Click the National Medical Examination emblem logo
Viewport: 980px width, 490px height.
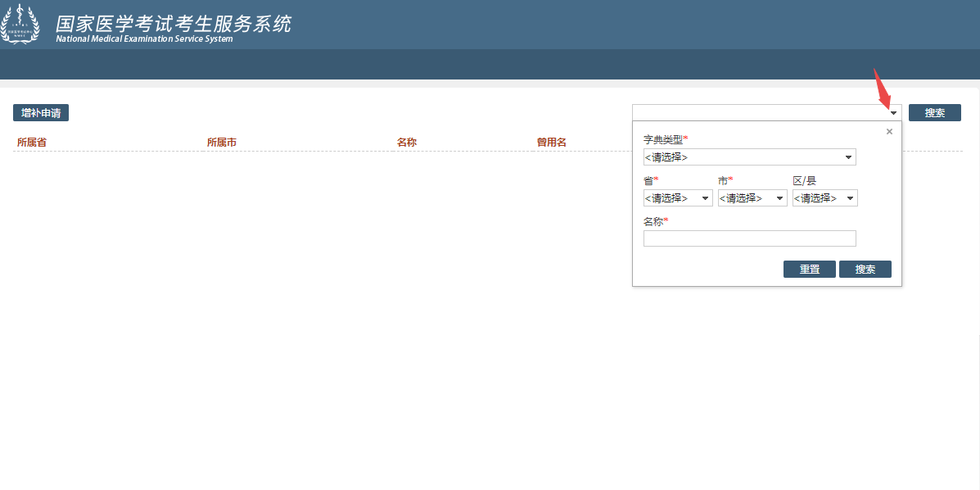(x=21, y=24)
